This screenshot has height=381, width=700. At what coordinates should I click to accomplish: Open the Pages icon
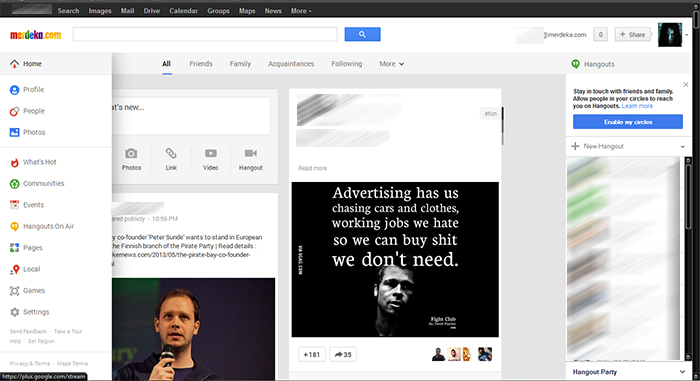(x=15, y=248)
